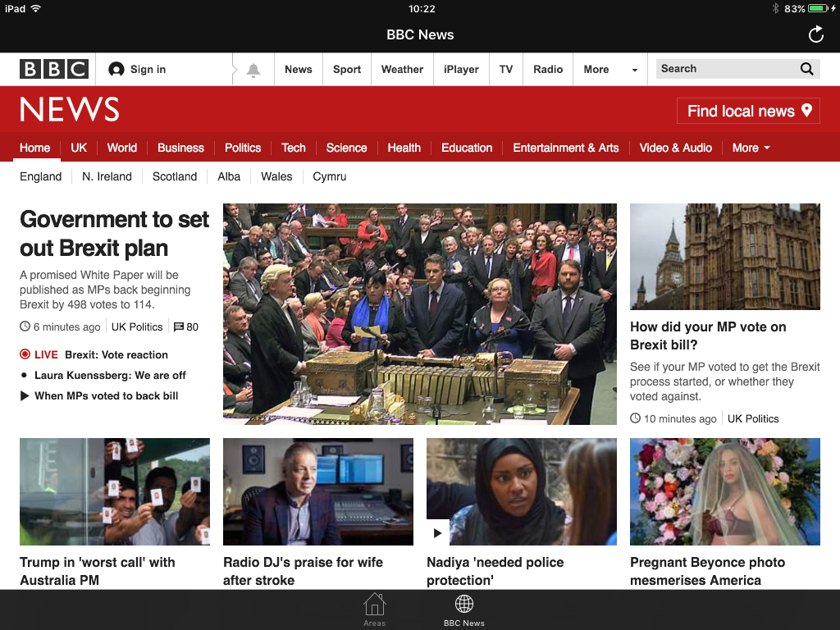This screenshot has width=840, height=630.
Task: Open the Beyonce flowers thumbnail
Action: pos(725,492)
